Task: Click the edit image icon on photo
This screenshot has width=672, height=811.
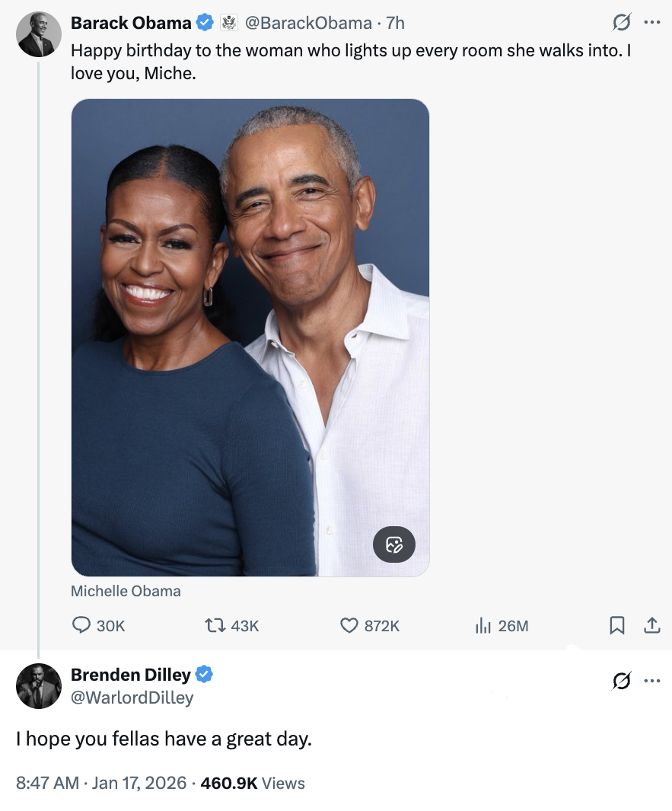Action: tap(394, 544)
